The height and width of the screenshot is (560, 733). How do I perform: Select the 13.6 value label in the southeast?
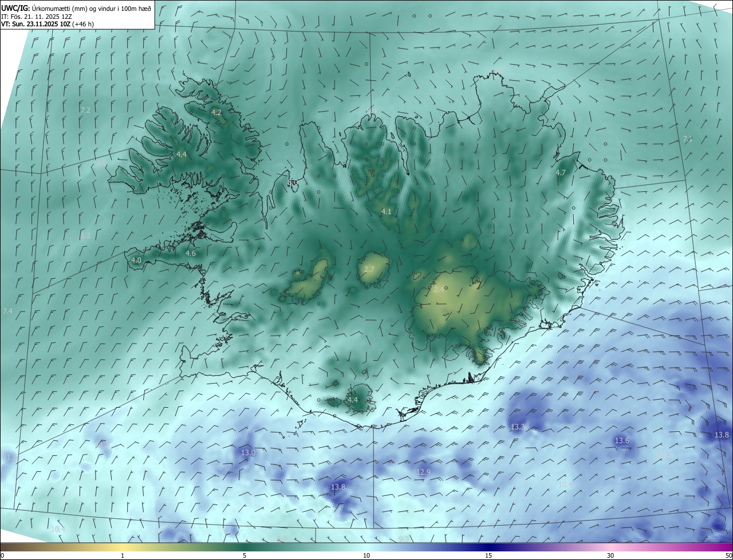(622, 440)
